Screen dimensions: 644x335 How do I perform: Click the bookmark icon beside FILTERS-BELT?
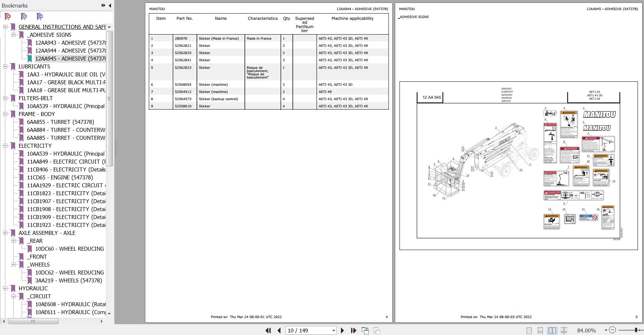[x=13, y=98]
